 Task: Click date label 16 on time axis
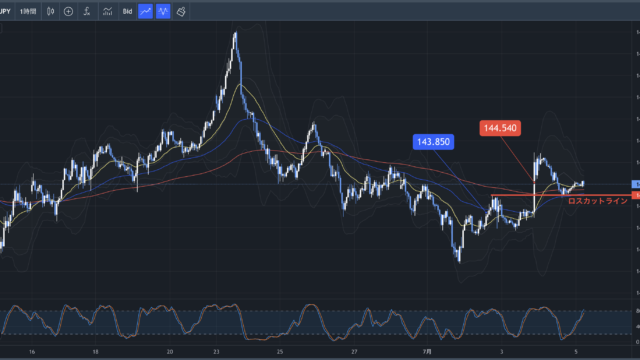32,351
